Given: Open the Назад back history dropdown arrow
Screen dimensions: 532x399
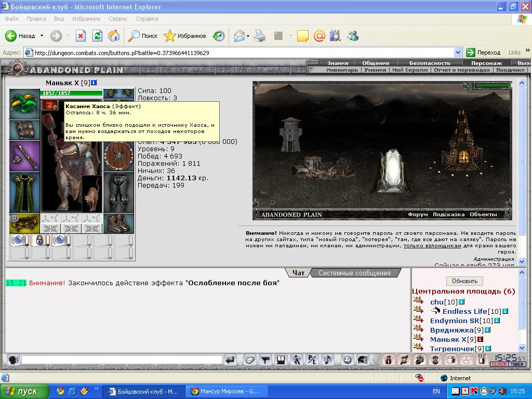Looking at the screenshot, I should click(42, 36).
